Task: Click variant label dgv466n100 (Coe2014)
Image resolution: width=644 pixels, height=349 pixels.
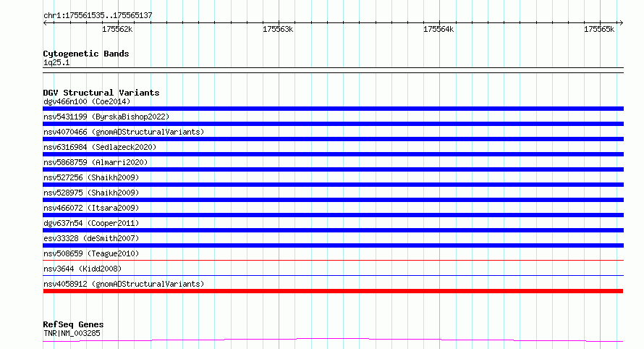Action: [87, 101]
